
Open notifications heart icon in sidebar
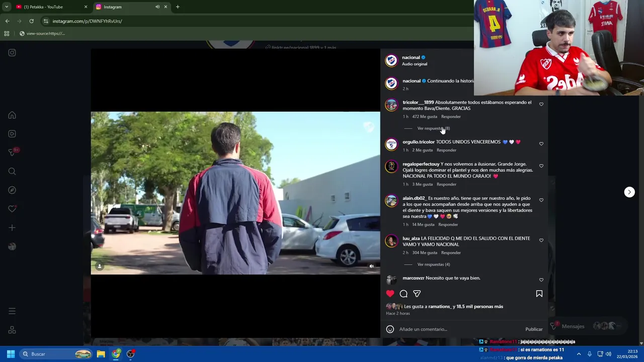pyautogui.click(x=12, y=209)
